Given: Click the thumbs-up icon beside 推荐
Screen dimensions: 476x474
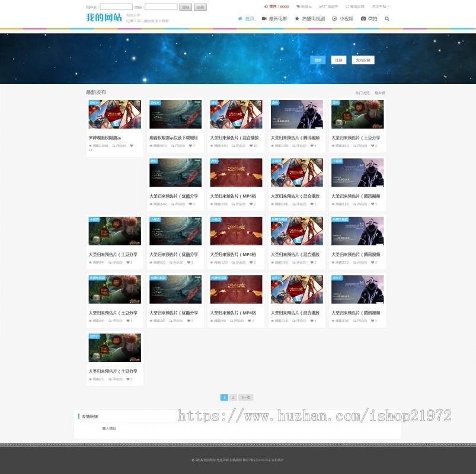Looking at the screenshot, I should pyautogui.click(x=266, y=6).
